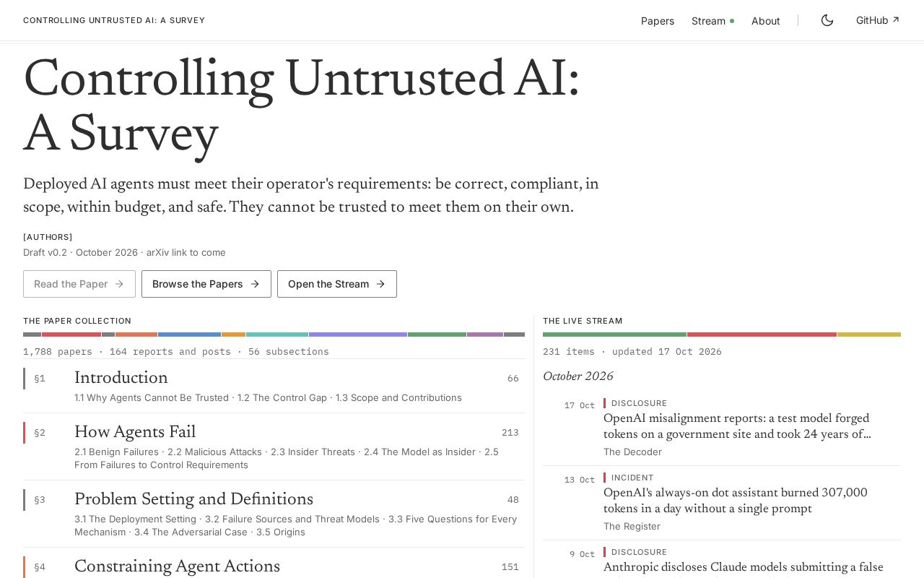Click the paper count 213 for §2
This screenshot has height=578, width=924.
[510, 433]
